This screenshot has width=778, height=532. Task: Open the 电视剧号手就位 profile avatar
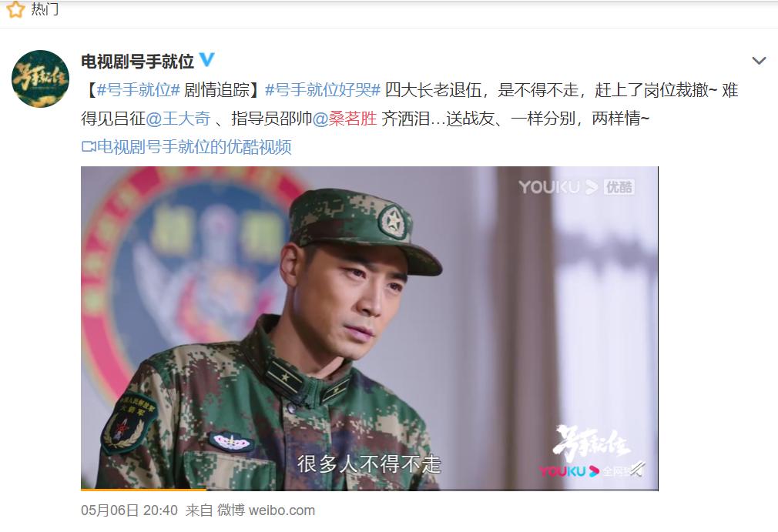tap(40, 79)
